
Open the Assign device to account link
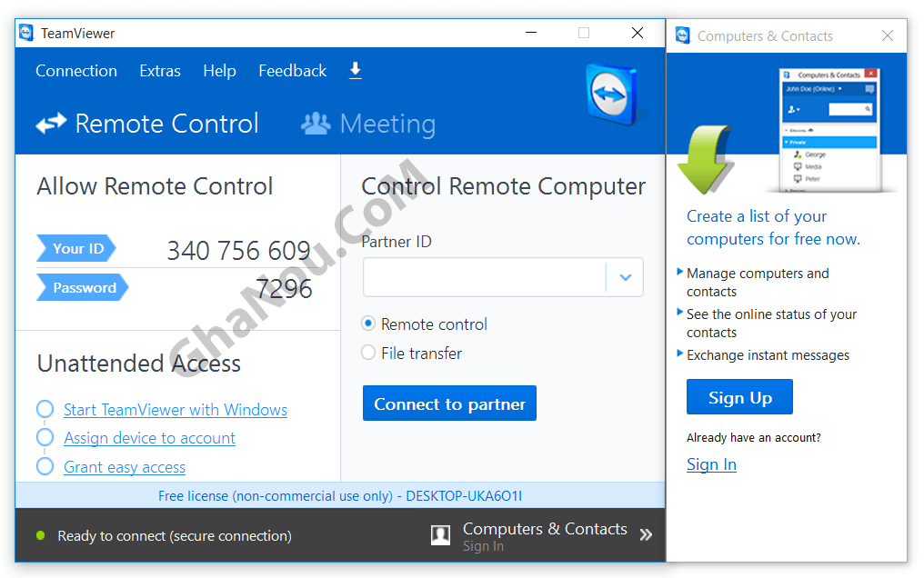point(150,438)
